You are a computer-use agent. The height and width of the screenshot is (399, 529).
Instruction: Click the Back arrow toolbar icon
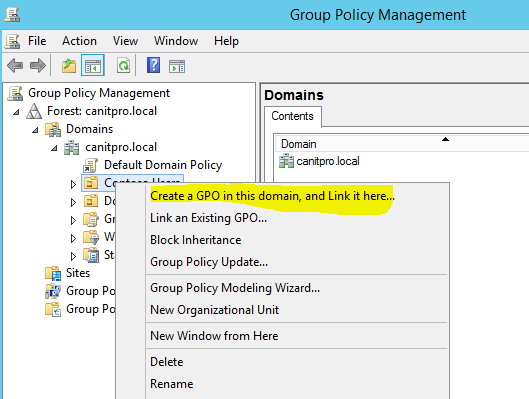[x=15, y=65]
